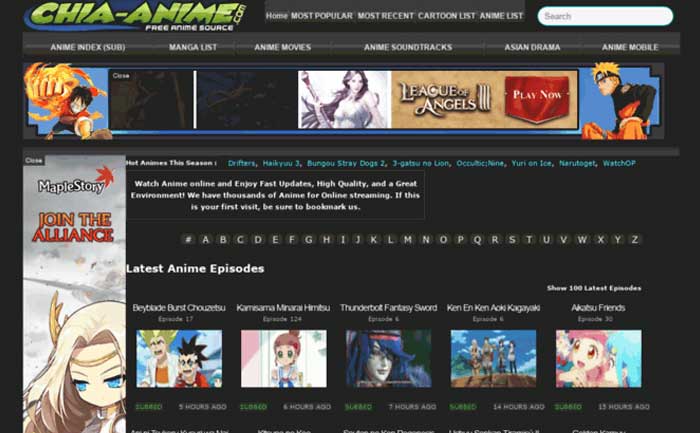Open Kamisama Minarai Himitsu title link
Image resolution: width=700 pixels, height=433 pixels.
point(283,308)
